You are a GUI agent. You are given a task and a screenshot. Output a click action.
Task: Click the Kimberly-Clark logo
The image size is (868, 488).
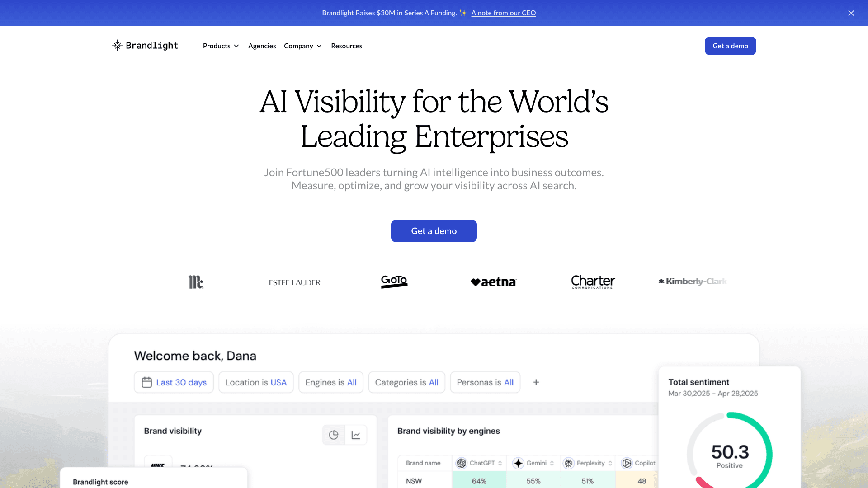(x=692, y=281)
